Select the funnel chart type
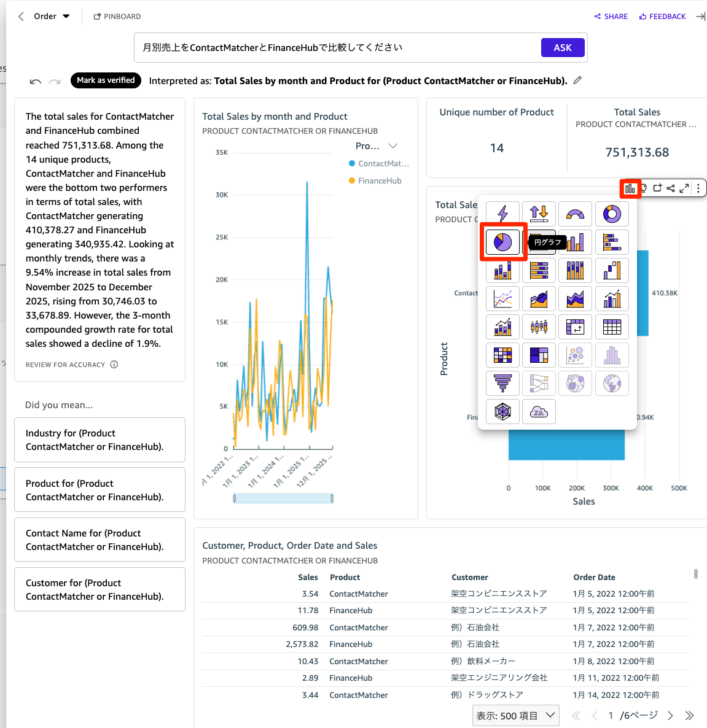 (x=502, y=383)
